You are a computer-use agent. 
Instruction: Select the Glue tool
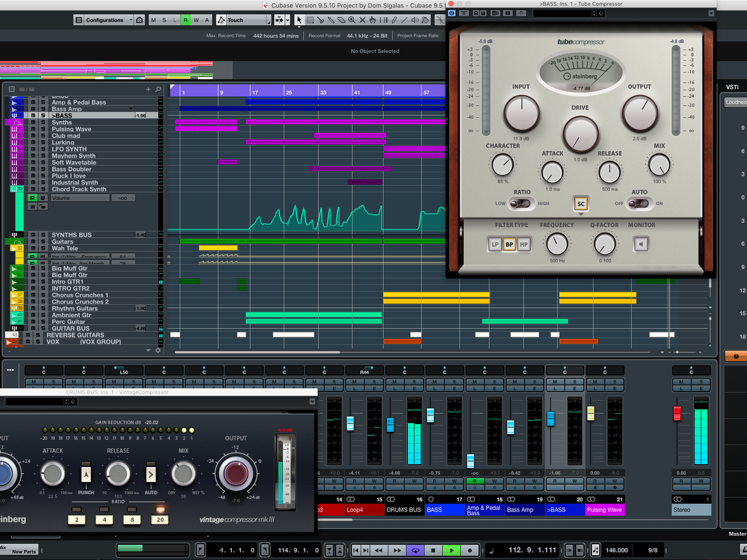coord(331,20)
